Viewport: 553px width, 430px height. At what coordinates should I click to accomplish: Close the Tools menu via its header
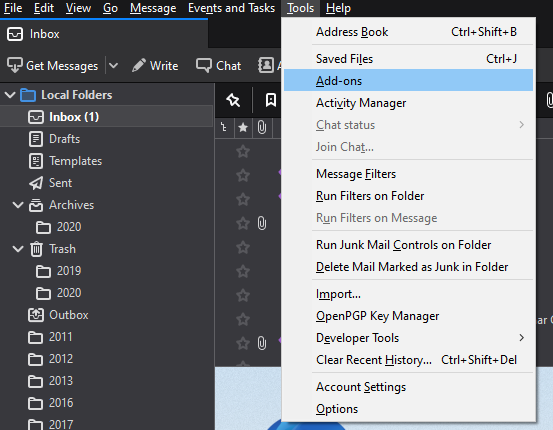point(300,8)
